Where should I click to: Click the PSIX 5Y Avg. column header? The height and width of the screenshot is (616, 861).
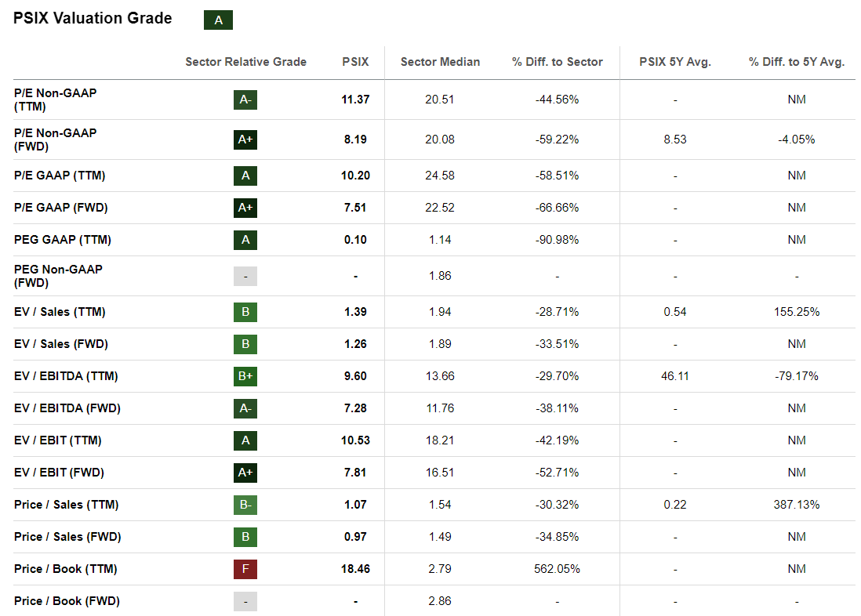[x=675, y=62]
